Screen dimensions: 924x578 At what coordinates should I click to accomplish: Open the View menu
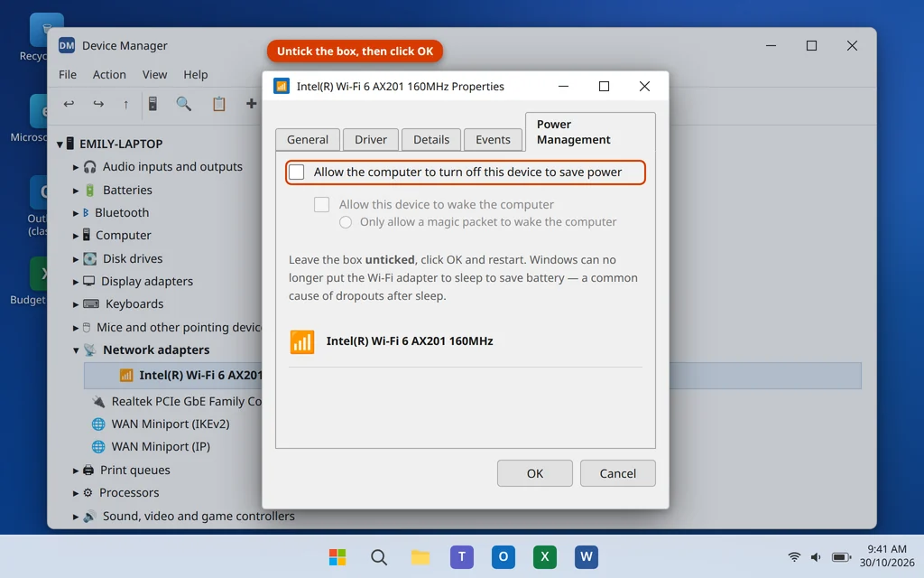click(154, 74)
